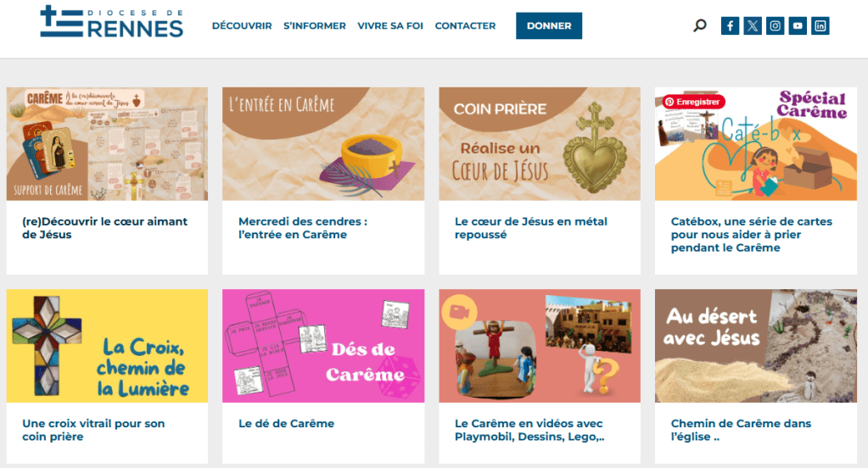Viewport: 868px width, 468px height.
Task: Select the pink Dés de Carême thumbnail
Action: tap(323, 346)
